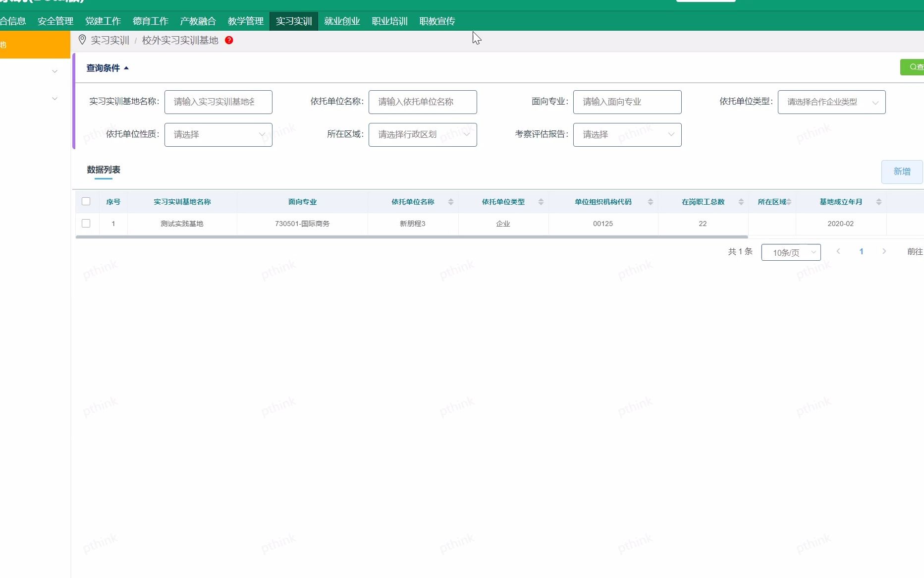This screenshot has height=578, width=924.
Task: Expand the second sidebar chevron
Action: click(x=55, y=99)
